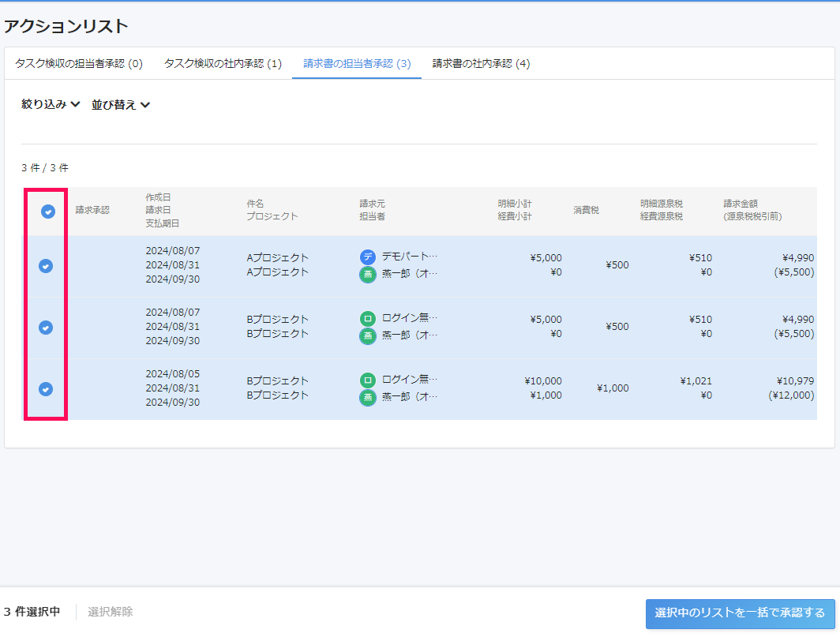Click the 請求元 担当者 column header
Viewport: 840px width, 637px height.
(373, 210)
